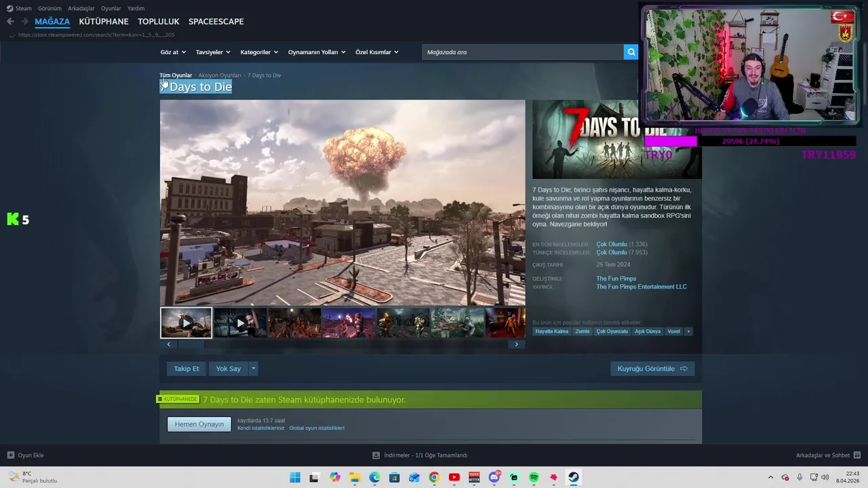Click the Yok Say button

[229, 369]
